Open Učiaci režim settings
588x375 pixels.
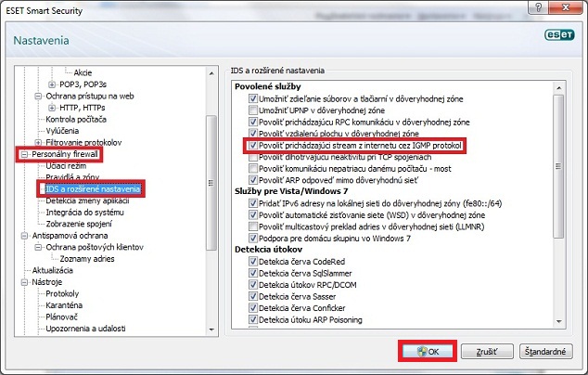point(66,166)
